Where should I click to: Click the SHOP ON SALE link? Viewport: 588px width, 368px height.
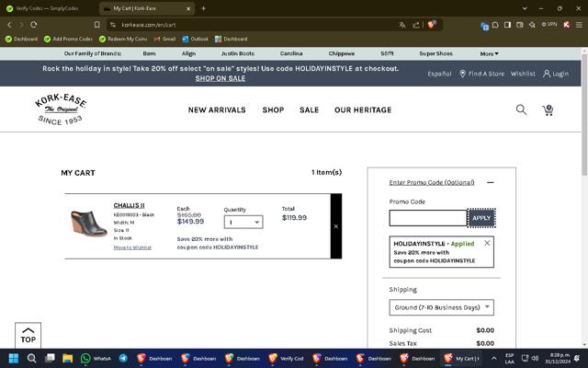[x=220, y=78]
